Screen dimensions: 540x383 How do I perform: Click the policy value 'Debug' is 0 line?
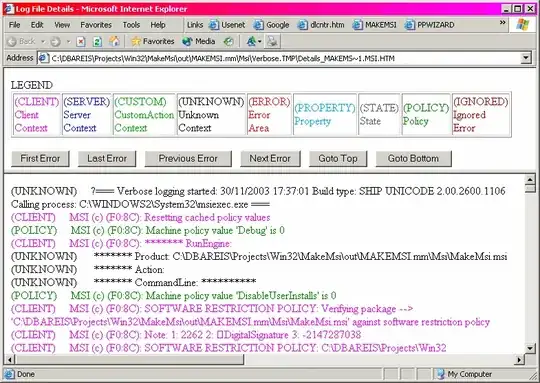tap(148, 230)
